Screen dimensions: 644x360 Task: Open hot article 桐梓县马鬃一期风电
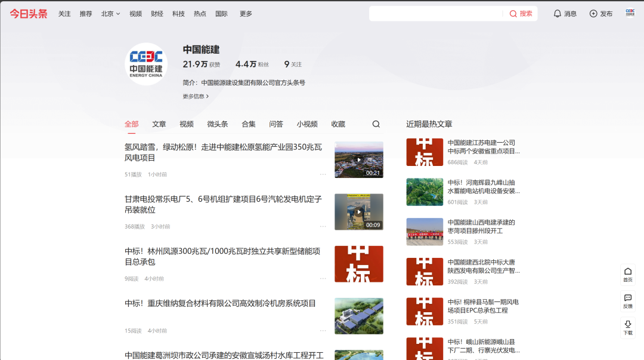click(x=483, y=306)
